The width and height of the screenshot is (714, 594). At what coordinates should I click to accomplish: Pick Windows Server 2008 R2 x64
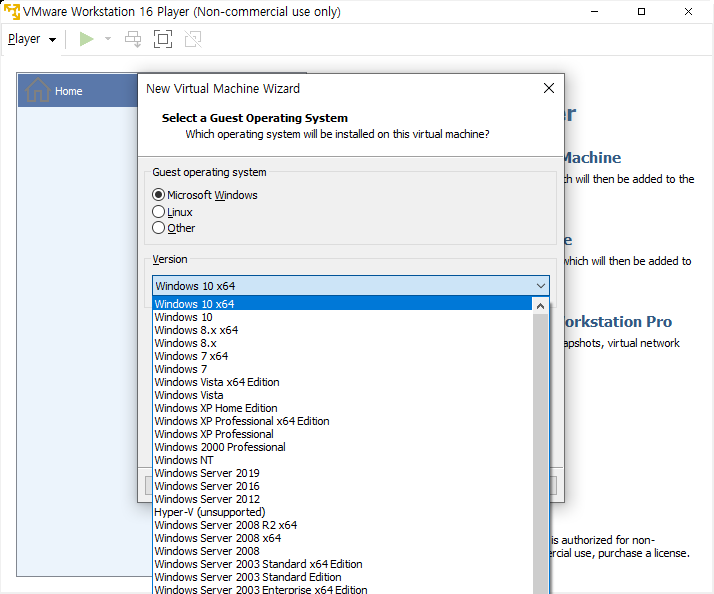coord(342,525)
